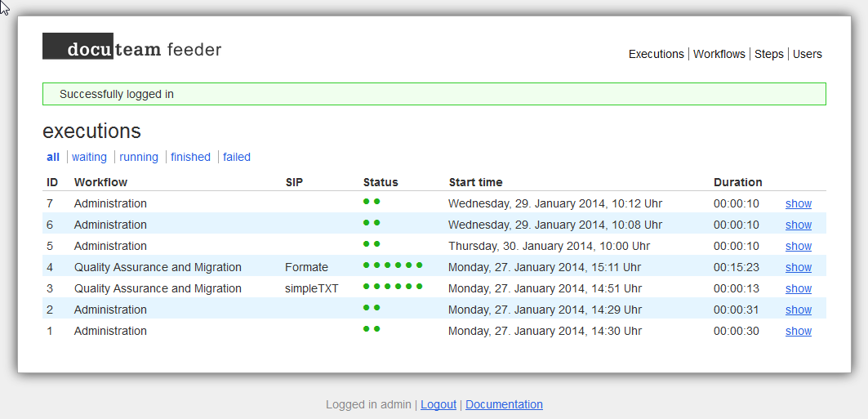Screen dimensions: 868x419
Task: Click status dots of simpleTXT execution
Action: tap(393, 286)
